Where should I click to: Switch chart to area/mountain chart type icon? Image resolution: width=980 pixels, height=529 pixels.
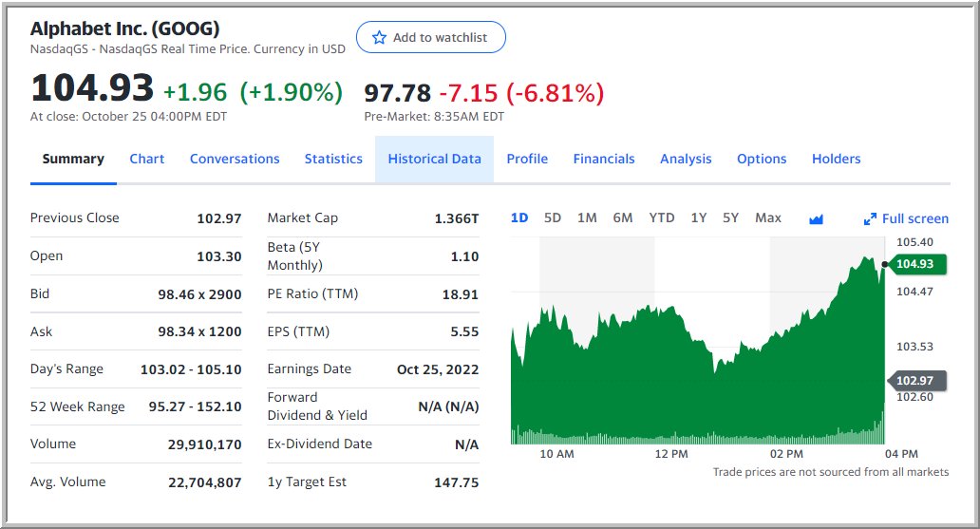(x=816, y=218)
